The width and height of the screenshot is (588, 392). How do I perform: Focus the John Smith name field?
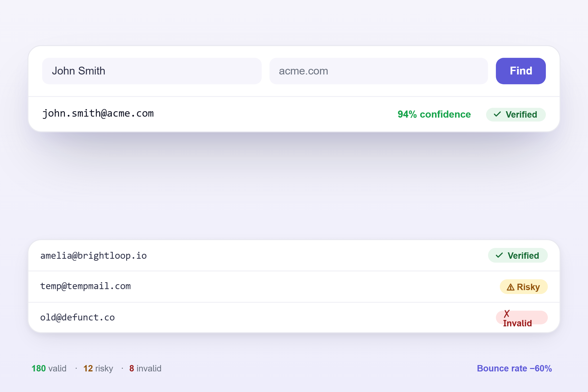(152, 71)
